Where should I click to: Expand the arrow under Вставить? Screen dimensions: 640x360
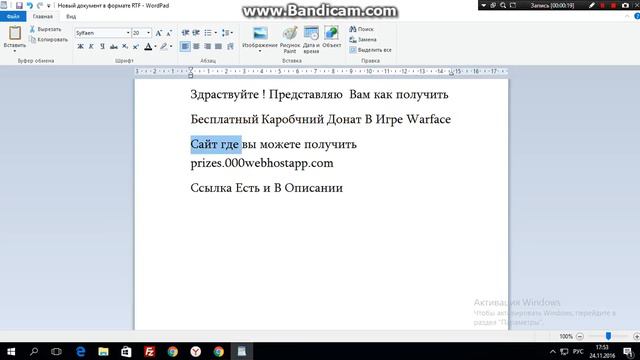15,51
